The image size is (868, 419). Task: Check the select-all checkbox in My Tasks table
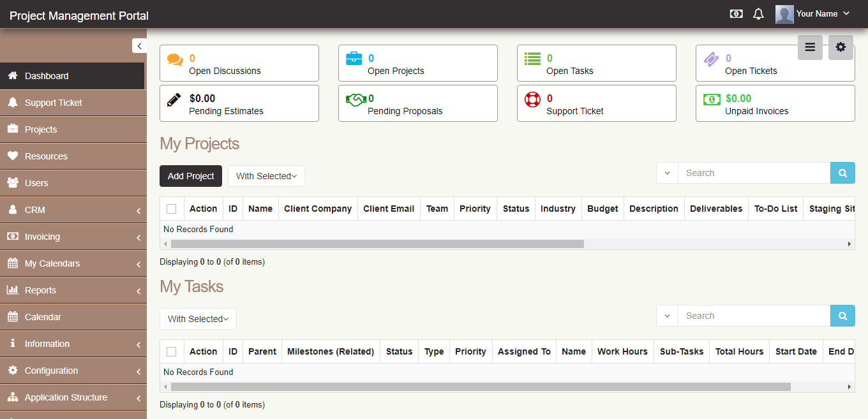tap(171, 351)
